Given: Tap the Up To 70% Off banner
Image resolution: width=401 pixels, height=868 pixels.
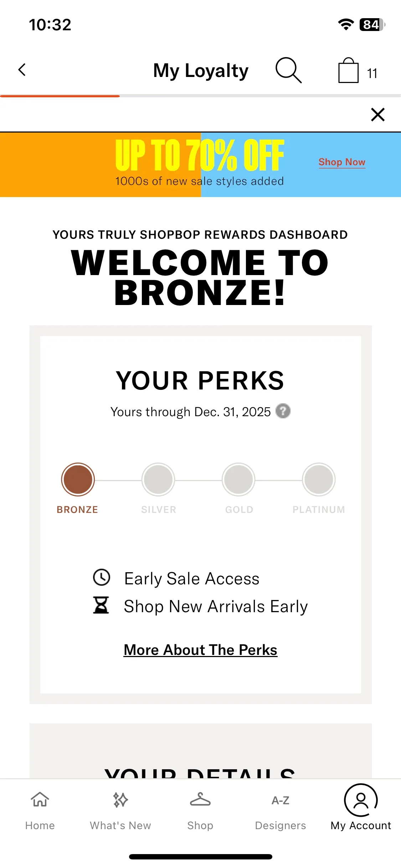Looking at the screenshot, I should point(200,165).
